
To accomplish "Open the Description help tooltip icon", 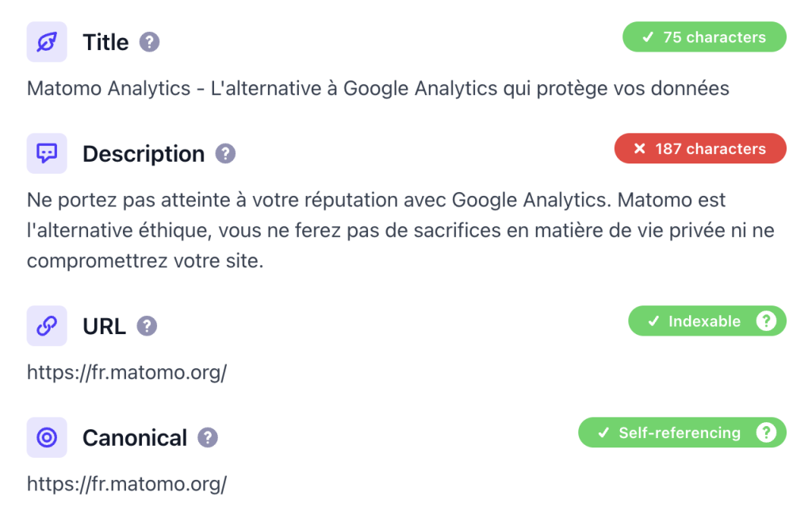I will (224, 154).
